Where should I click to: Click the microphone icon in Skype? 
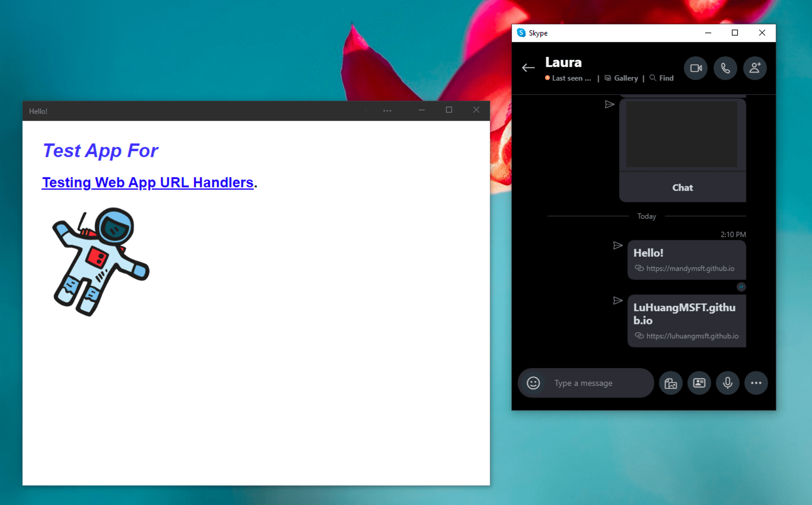tap(726, 382)
